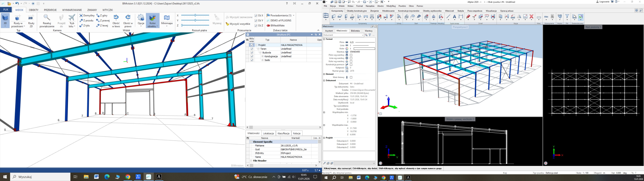Uncheck the Oś X checkbox
644x181 pixels.
(x=256, y=16)
